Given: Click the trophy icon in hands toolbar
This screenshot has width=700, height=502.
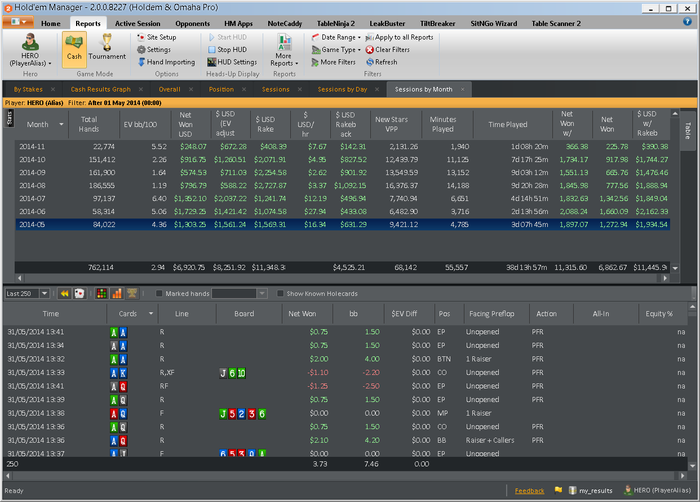Looking at the screenshot, I should click(x=132, y=293).
